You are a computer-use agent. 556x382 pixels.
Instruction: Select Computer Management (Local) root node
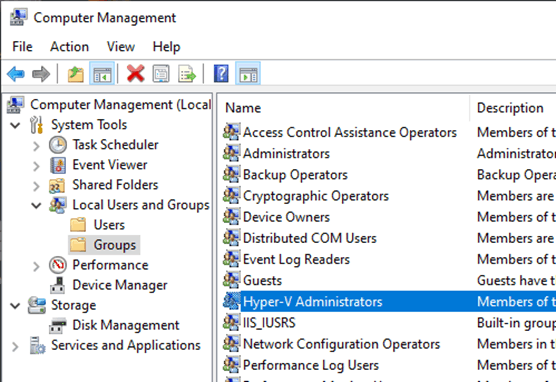coord(121,105)
